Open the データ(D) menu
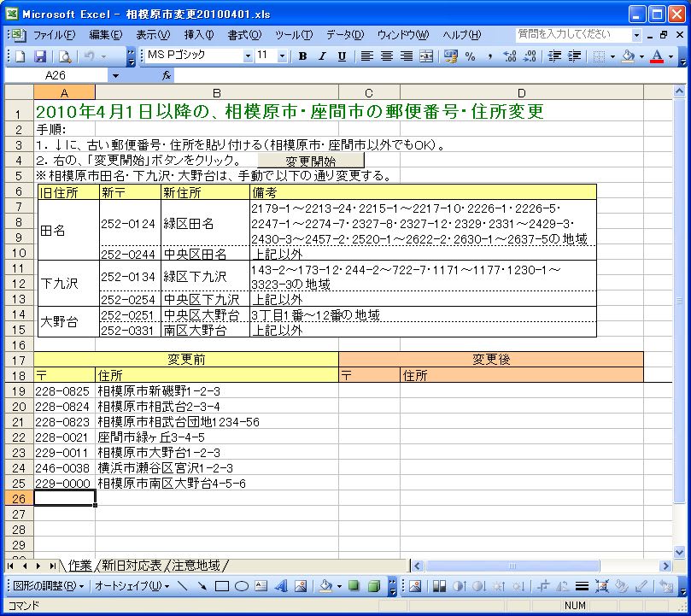The image size is (691, 616). click(344, 34)
